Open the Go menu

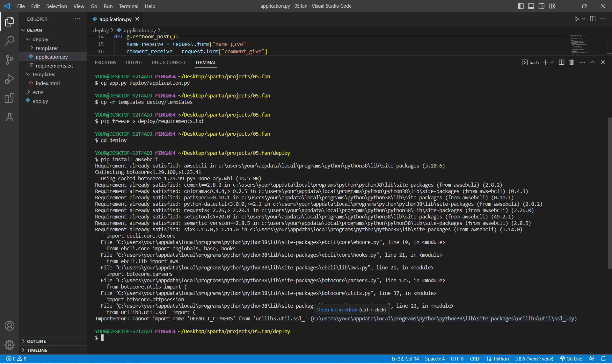tap(94, 6)
